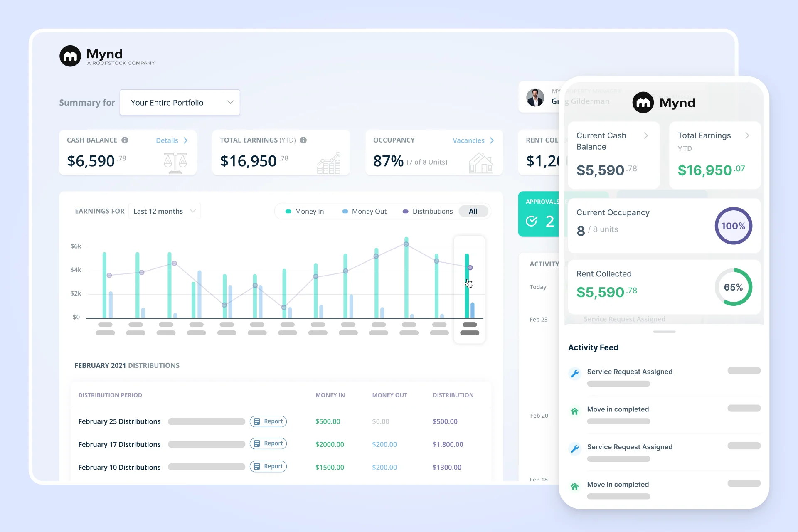Click the house icon in the Occupancy card
The height and width of the screenshot is (532, 798).
pyautogui.click(x=481, y=163)
